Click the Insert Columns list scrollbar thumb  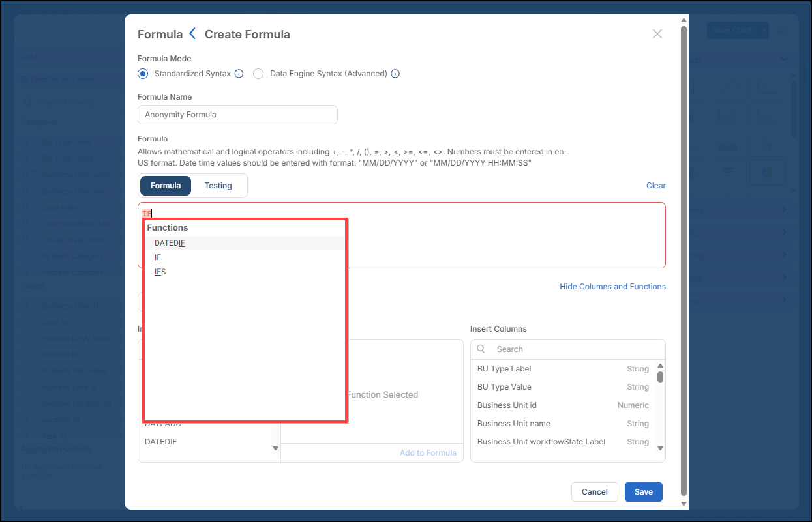[660, 377]
